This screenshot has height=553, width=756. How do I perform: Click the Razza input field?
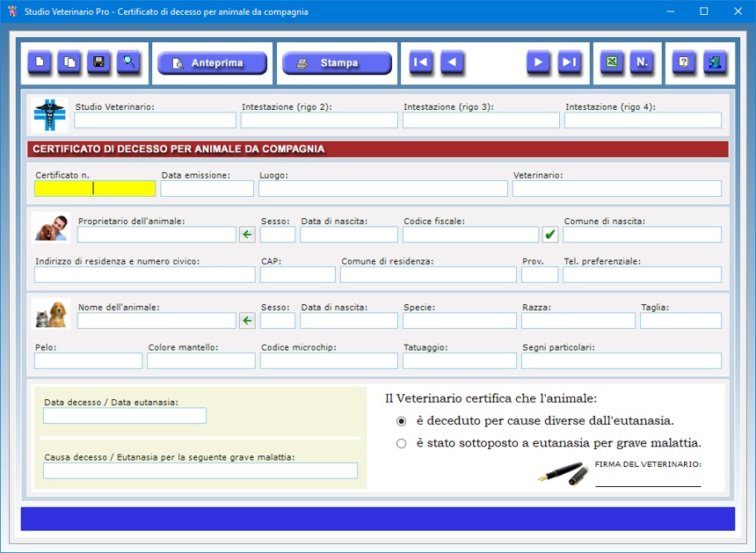(578, 321)
